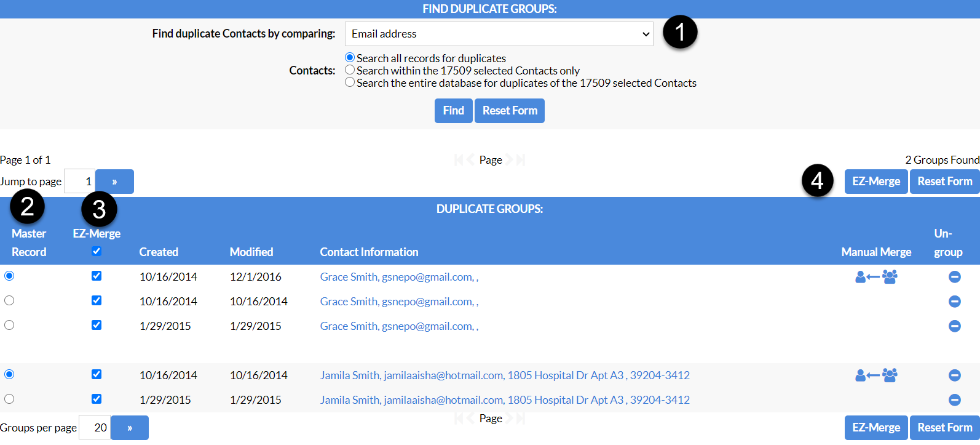Click the 'Modified' column header
This screenshot has height=445, width=980.
click(x=251, y=252)
